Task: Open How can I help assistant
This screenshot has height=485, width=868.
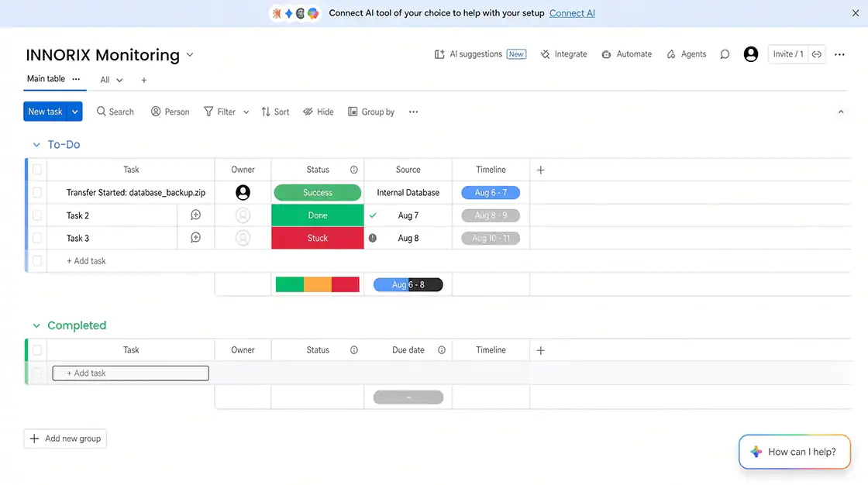Action: [794, 452]
